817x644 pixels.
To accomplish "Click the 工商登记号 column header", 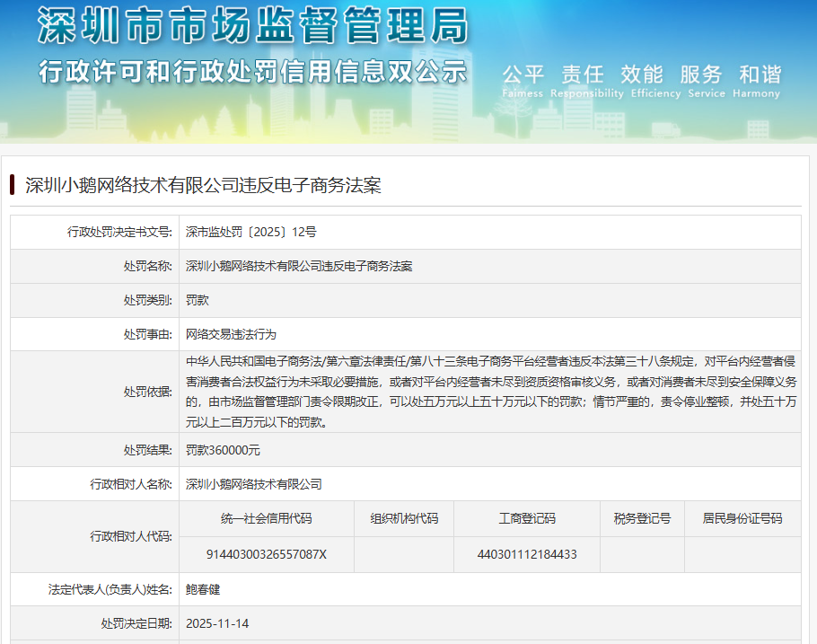I will coord(526,519).
